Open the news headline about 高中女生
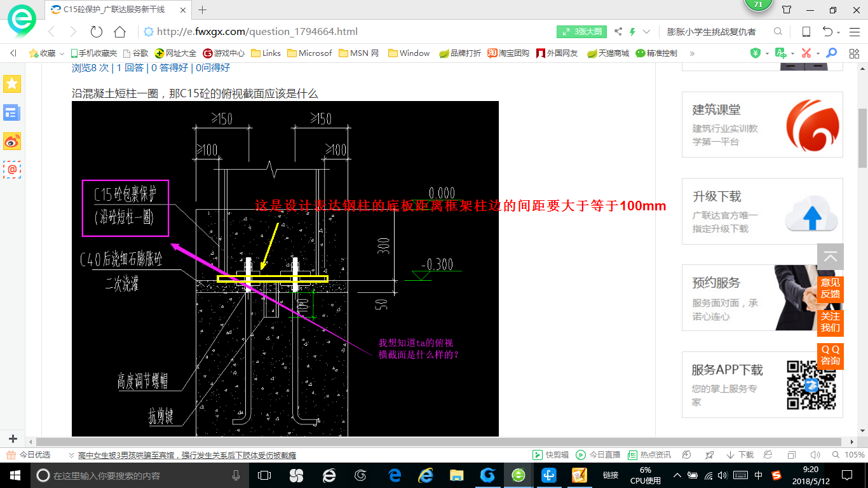Screen dimensions: 868x488 point(187,455)
